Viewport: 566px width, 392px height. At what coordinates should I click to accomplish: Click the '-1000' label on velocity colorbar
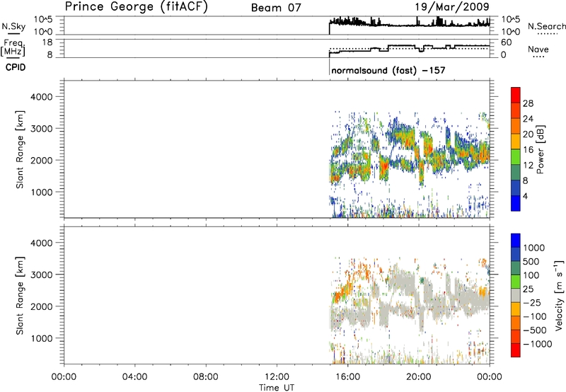coord(538,344)
